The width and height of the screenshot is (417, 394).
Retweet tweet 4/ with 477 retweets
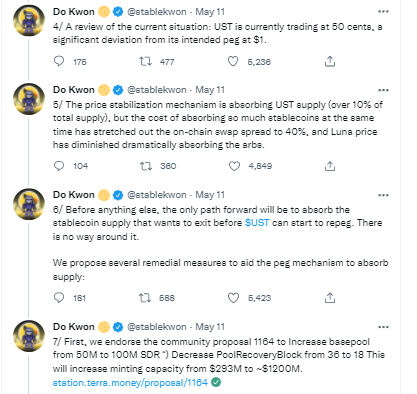[145, 61]
